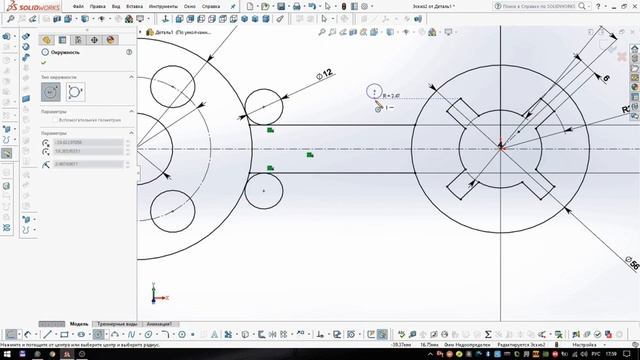Open the DisplayManager color ball tab
640x360 pixels.
tap(110, 40)
